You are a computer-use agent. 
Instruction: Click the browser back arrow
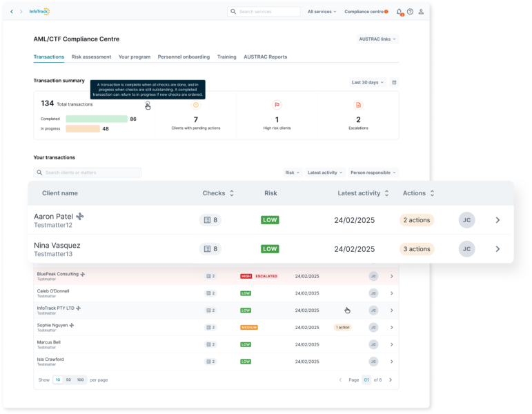tap(12, 12)
